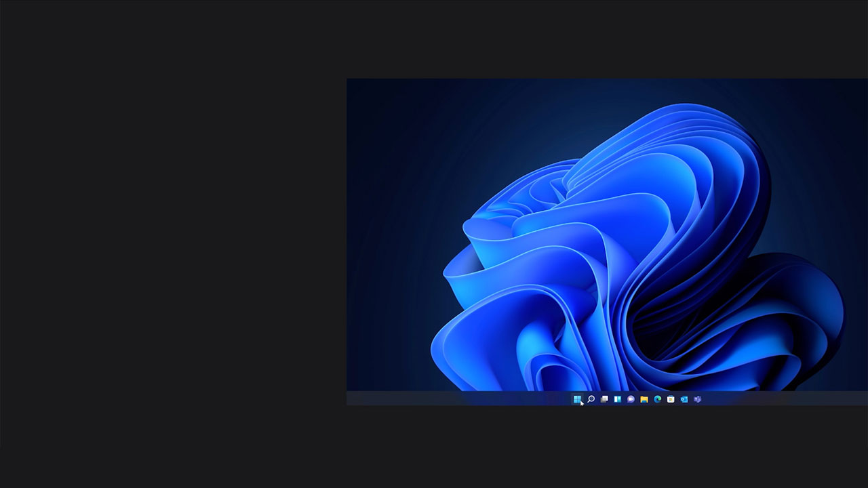Image resolution: width=868 pixels, height=488 pixels.
Task: Open Task View from the taskbar
Action: point(604,399)
